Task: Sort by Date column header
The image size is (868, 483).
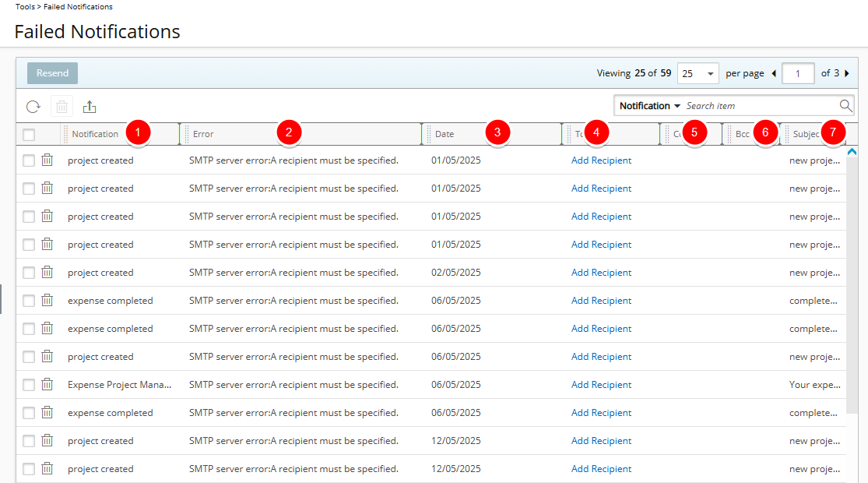Action: (445, 134)
